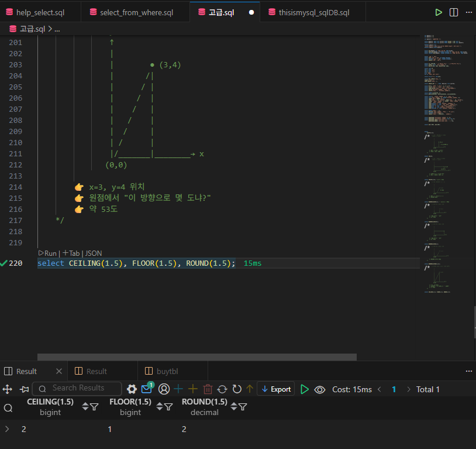This screenshot has height=449, width=476.
Task: Click the Tab code lens link
Action: [71, 253]
